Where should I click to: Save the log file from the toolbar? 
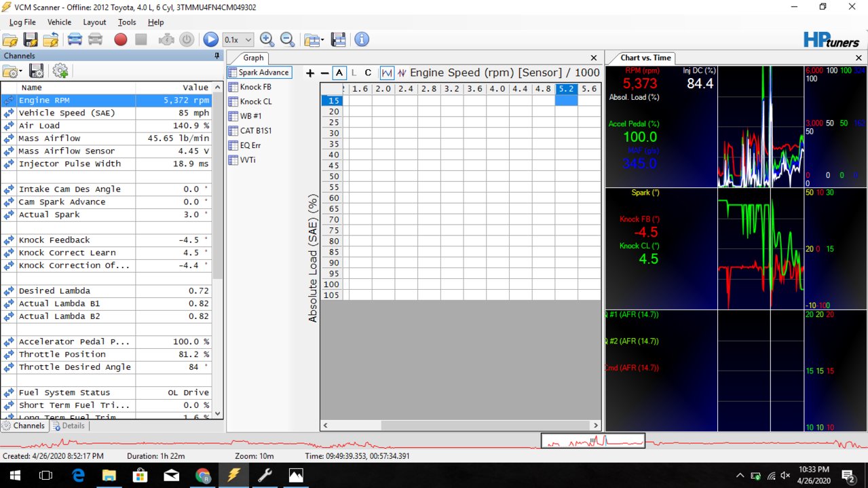(x=31, y=39)
